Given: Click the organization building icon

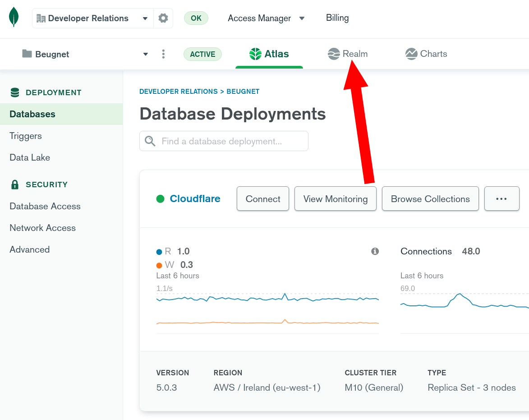Looking at the screenshot, I should click(x=41, y=18).
